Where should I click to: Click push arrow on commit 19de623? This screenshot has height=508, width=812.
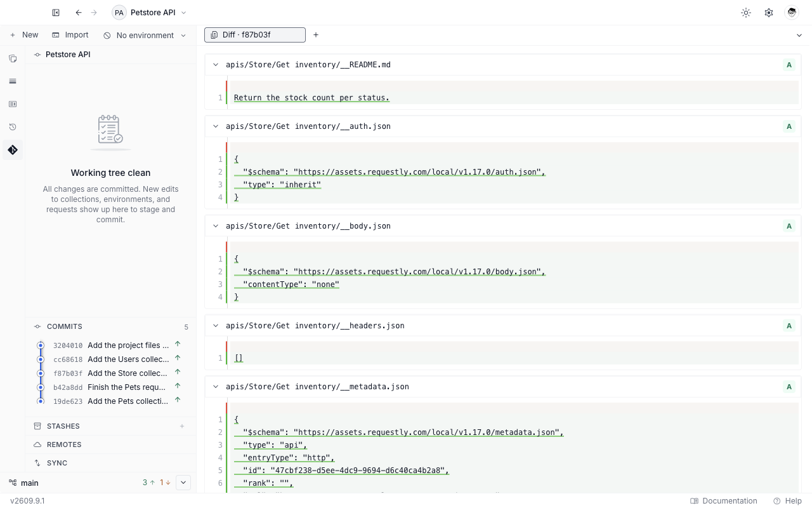tap(178, 400)
